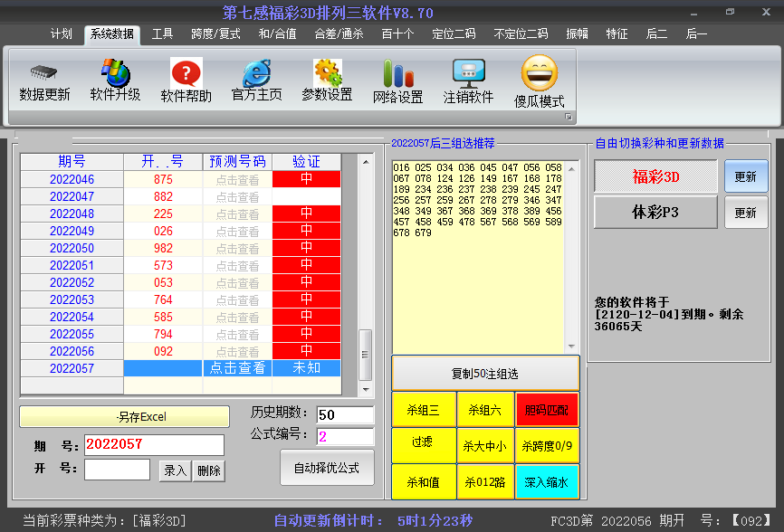Click red 胆码匹配 button
Viewport: 784px width, 532px height.
click(x=547, y=410)
